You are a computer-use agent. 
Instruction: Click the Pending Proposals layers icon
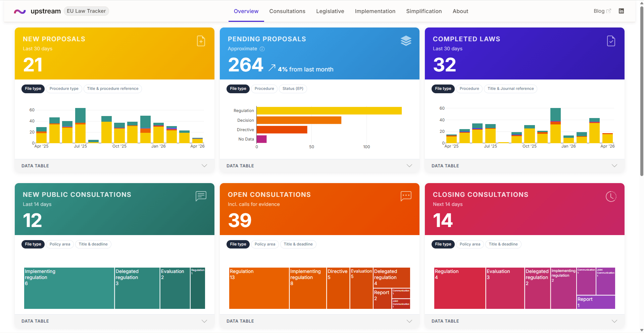[x=406, y=41]
